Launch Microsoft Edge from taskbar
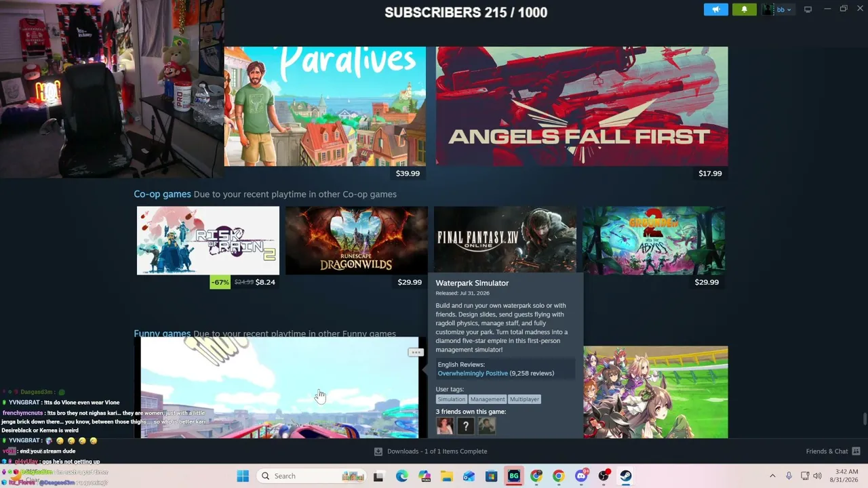 click(x=401, y=476)
